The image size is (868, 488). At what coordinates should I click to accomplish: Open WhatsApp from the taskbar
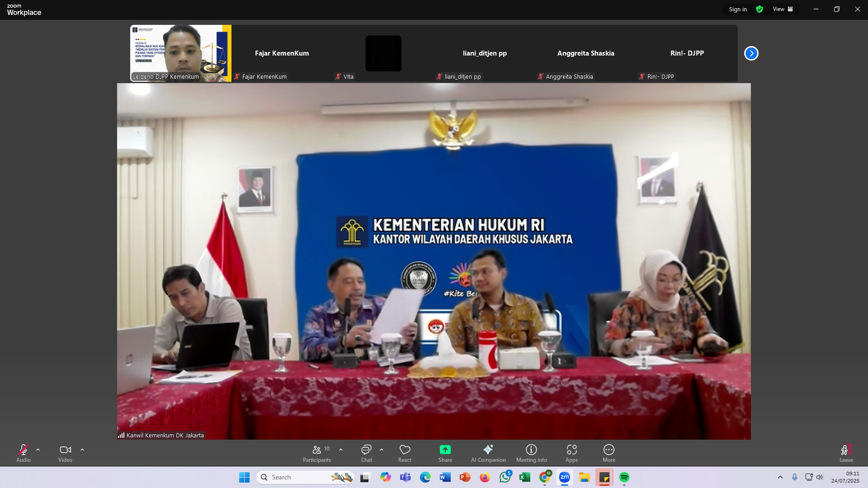click(x=505, y=477)
